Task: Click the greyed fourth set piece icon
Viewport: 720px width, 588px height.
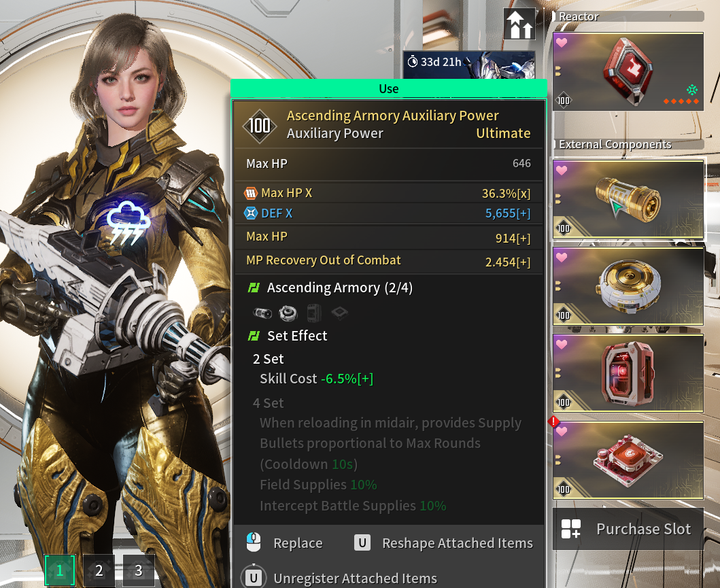Action: click(x=339, y=313)
